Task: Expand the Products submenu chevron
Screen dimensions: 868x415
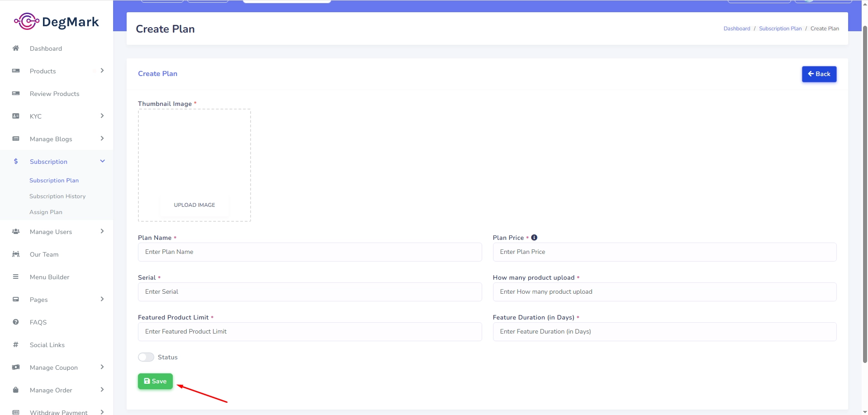Action: tap(102, 71)
